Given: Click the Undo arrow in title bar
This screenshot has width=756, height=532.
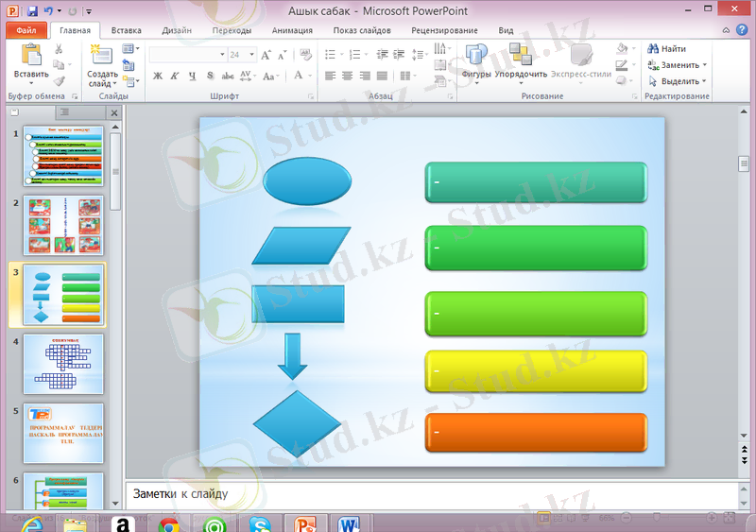Looking at the screenshot, I should (x=47, y=11).
